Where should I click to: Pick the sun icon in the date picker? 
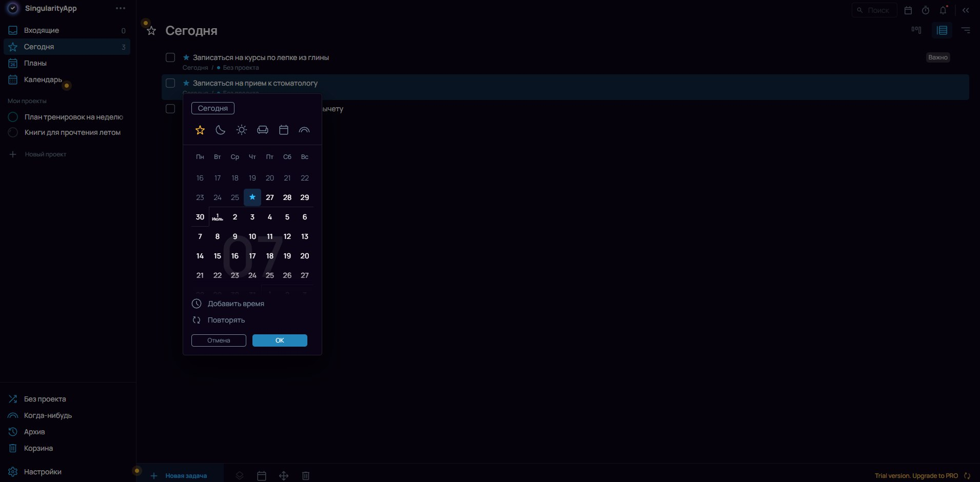coord(241,130)
